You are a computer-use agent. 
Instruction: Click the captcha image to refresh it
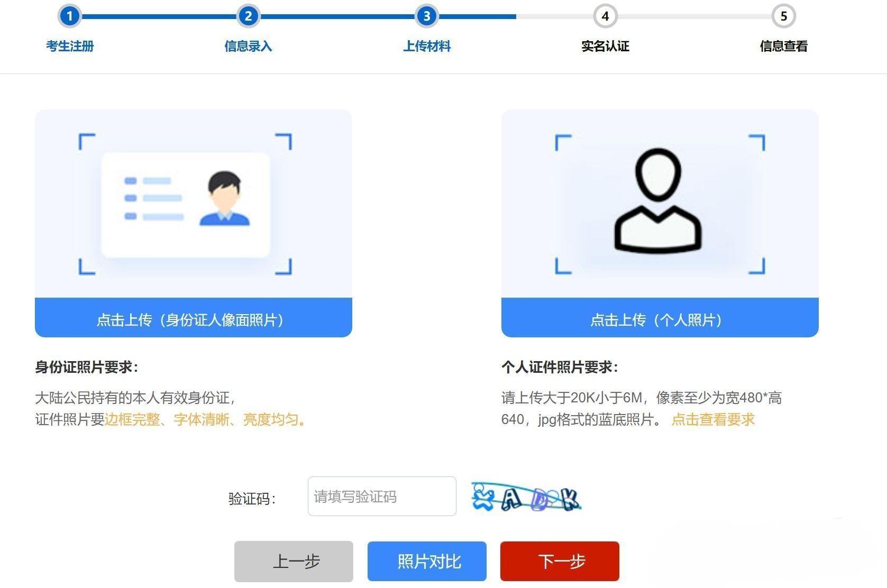(x=526, y=497)
